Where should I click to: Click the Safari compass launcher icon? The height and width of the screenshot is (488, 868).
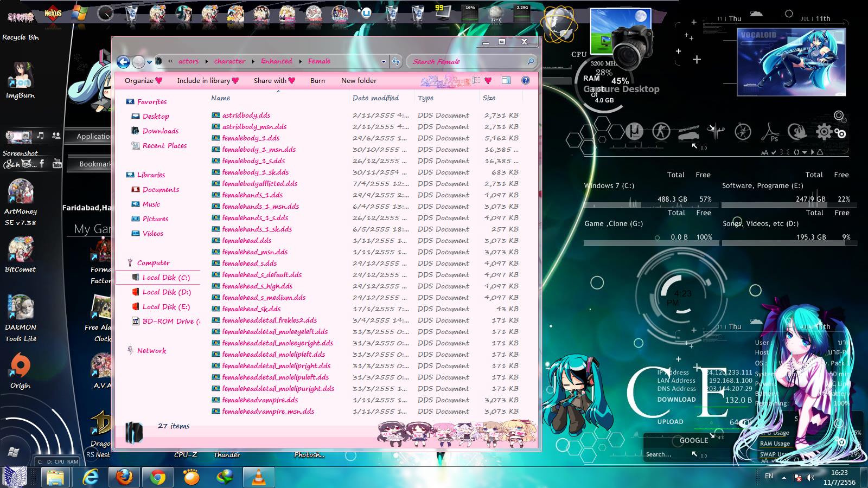(x=743, y=131)
